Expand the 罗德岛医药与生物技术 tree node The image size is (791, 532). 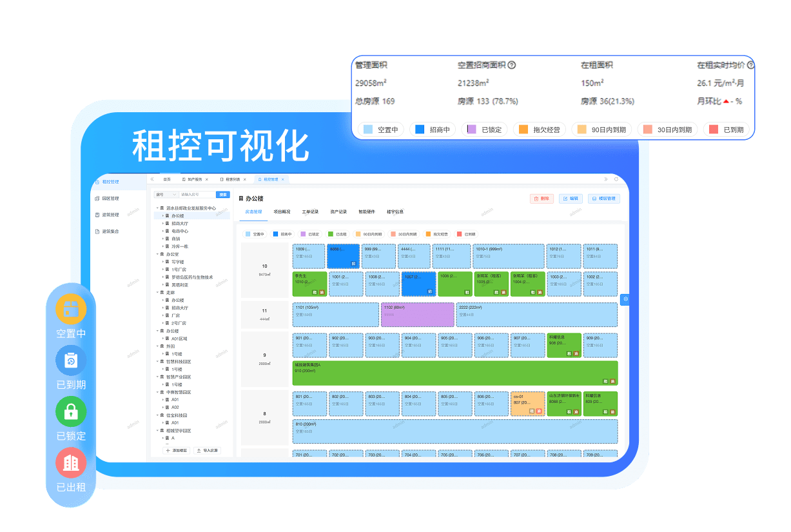click(163, 277)
